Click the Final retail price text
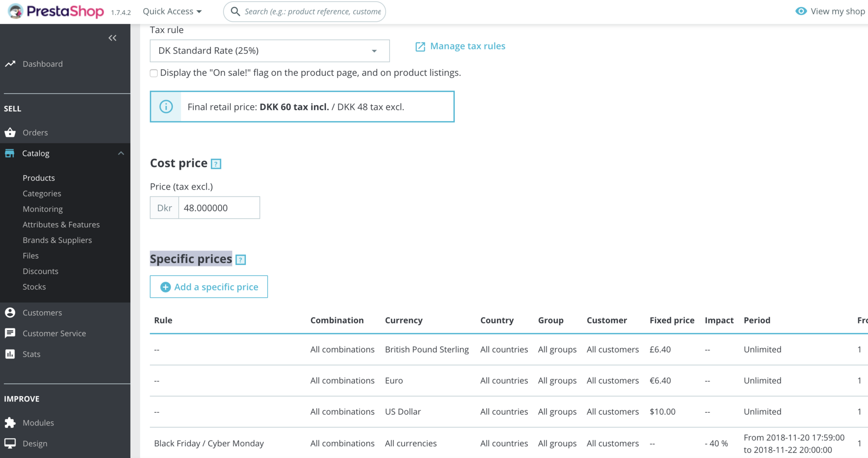 point(296,107)
